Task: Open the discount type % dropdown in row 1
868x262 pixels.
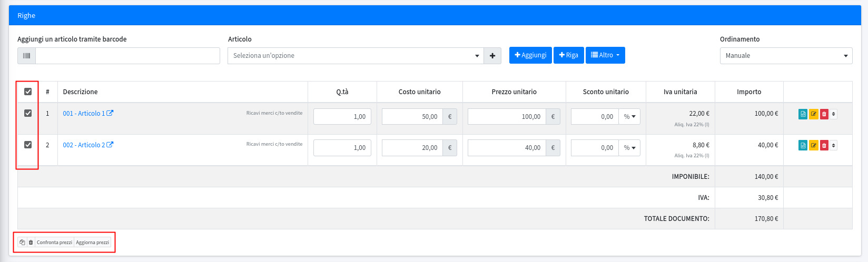Action: [629, 117]
